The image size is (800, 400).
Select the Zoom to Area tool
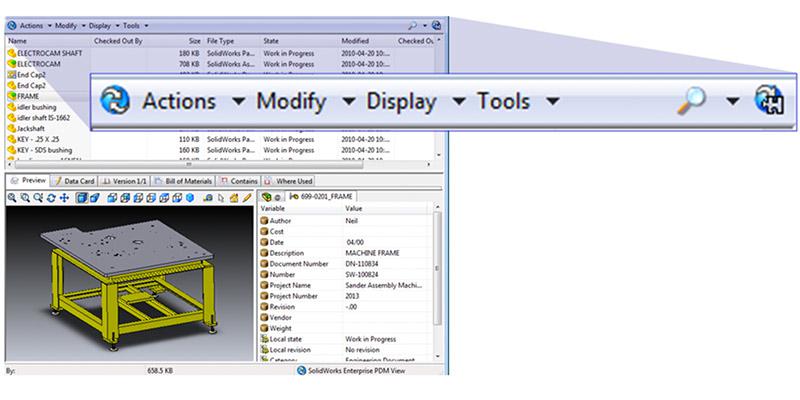pyautogui.click(x=24, y=197)
